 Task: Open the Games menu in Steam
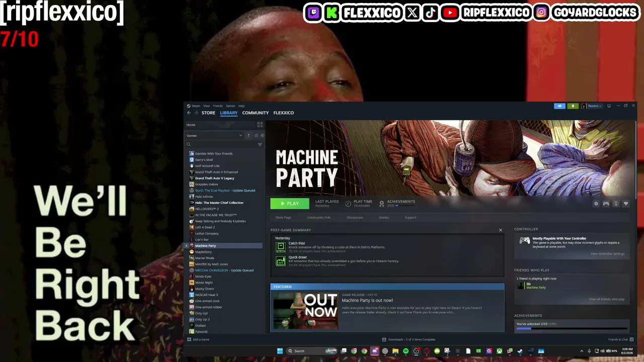[x=230, y=106]
